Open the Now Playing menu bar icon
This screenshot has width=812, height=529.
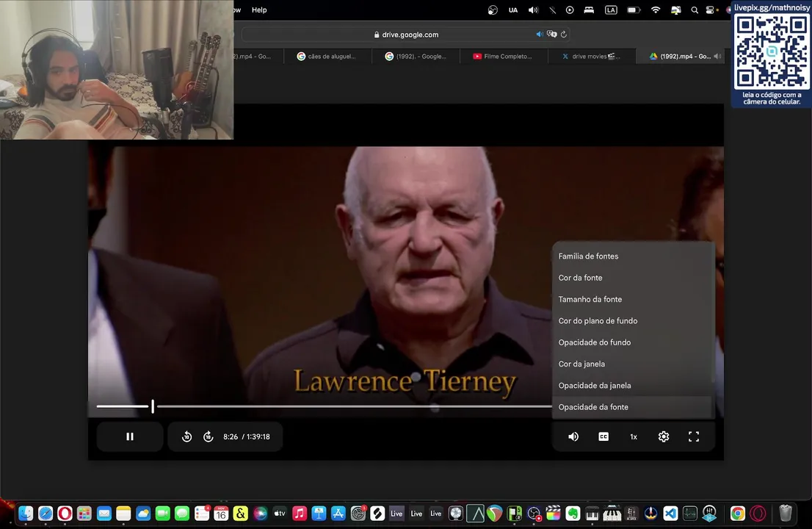pos(570,10)
